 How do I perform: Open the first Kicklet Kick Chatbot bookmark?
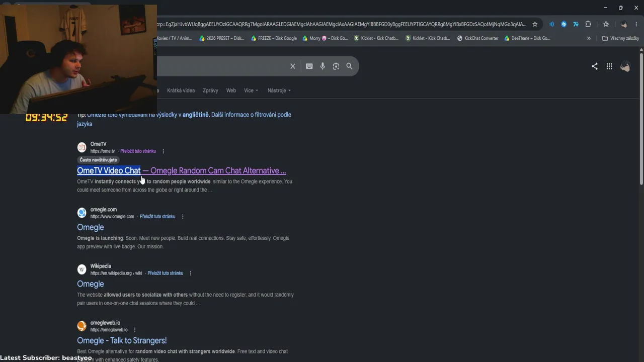pyautogui.click(x=376, y=38)
